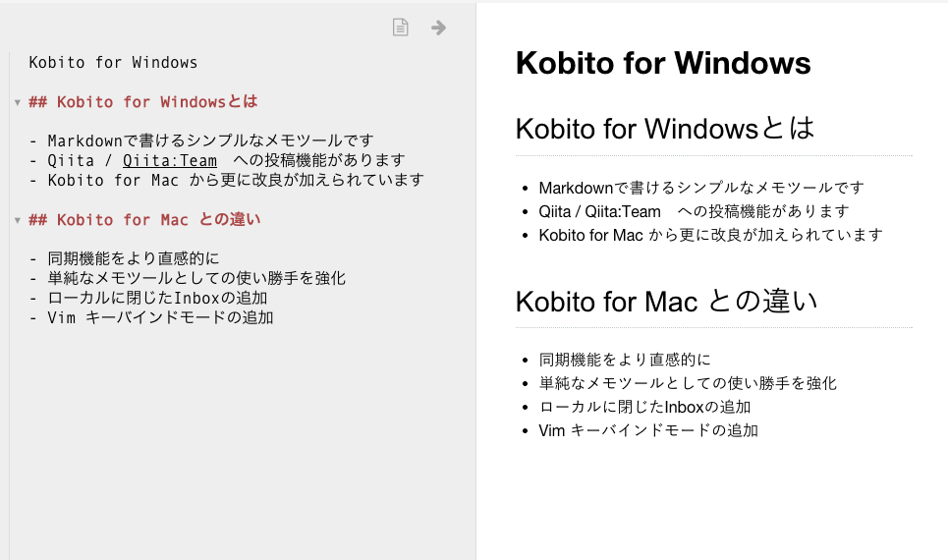Viewport: 948px width, 560px height.
Task: Click the red "## Kobito for Windowsとは" heading in the editor
Action: click(143, 101)
